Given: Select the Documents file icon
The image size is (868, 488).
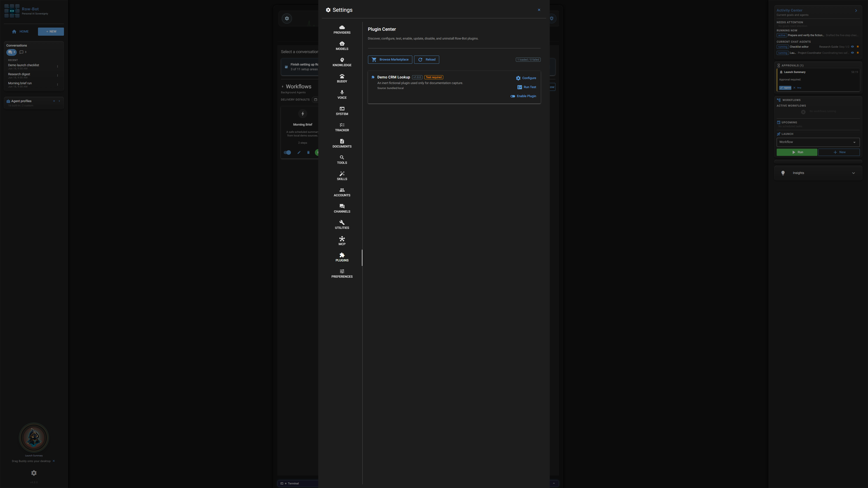Looking at the screenshot, I should tap(342, 141).
